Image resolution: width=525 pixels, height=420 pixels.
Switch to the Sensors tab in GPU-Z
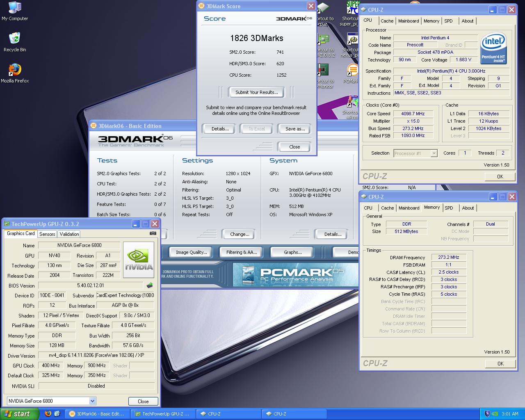coord(47,234)
